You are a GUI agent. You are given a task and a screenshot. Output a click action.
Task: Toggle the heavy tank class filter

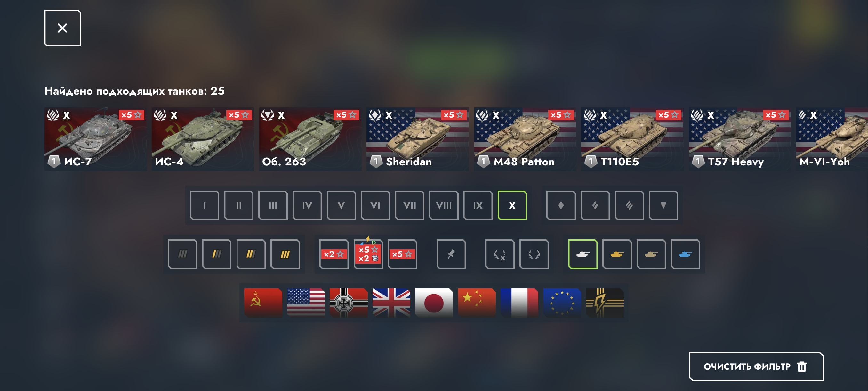(629, 205)
